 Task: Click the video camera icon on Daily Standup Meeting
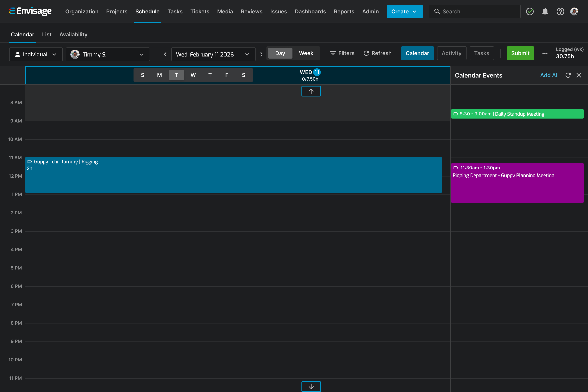click(456, 114)
